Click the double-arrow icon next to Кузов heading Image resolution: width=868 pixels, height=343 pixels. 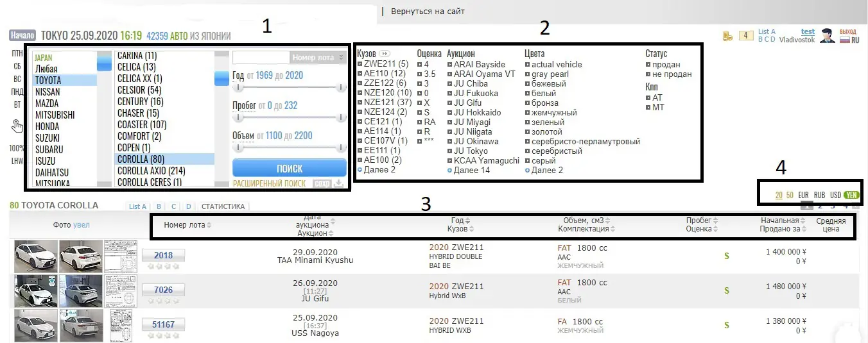pos(385,54)
